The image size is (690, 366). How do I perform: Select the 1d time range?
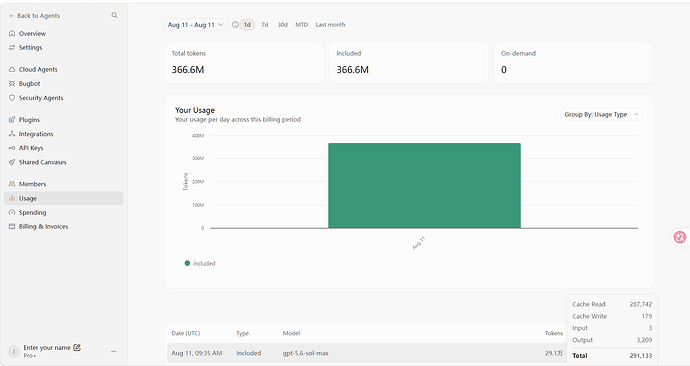point(247,25)
